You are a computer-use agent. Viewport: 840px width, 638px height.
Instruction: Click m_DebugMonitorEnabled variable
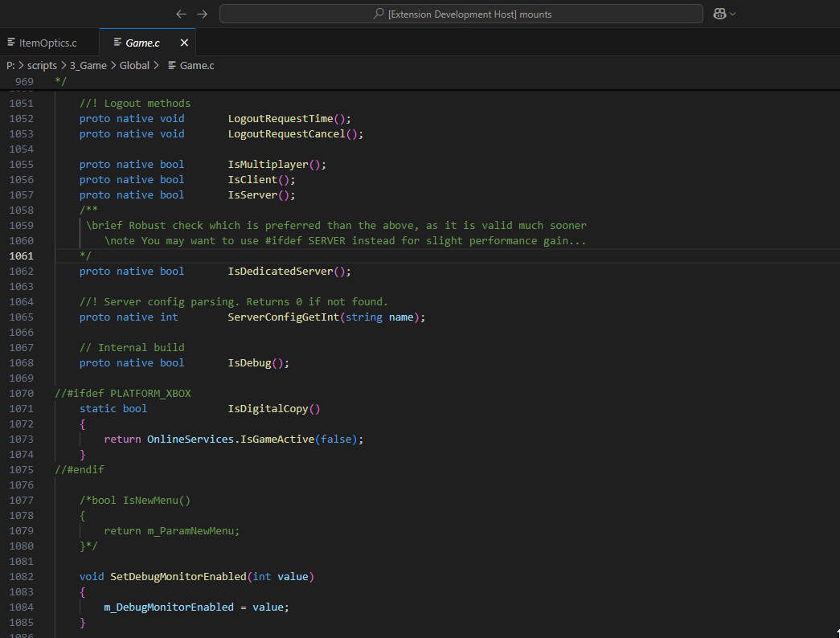coord(169,607)
